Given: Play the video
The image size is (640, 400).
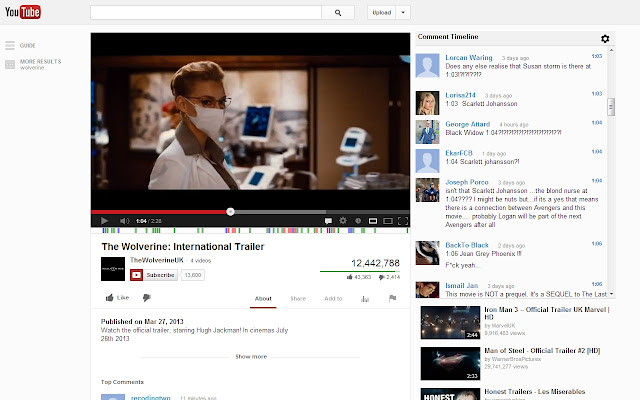Looking at the screenshot, I should click(104, 221).
